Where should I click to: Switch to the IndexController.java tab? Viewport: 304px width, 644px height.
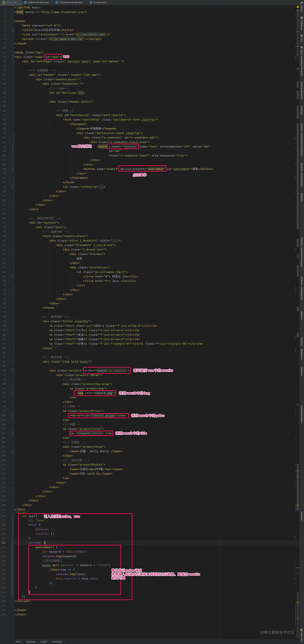click(x=38, y=2)
